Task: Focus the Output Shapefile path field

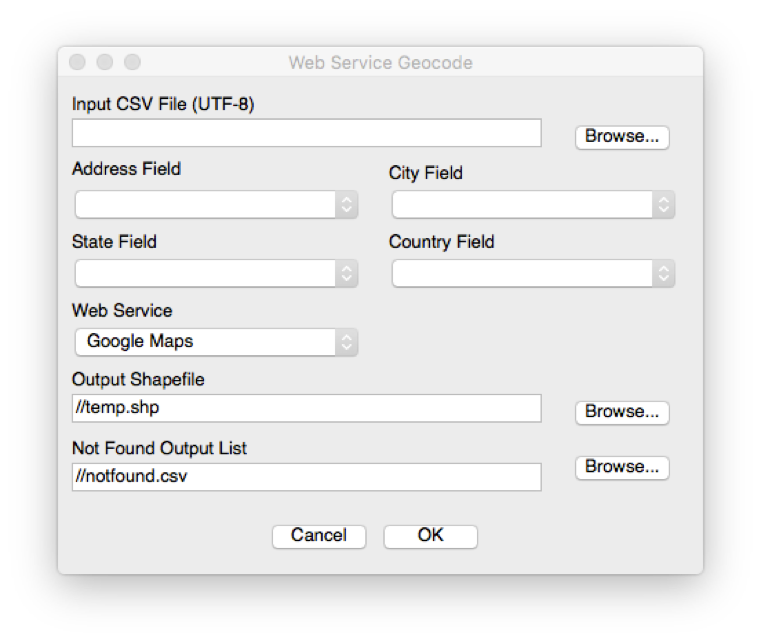Action: pos(306,408)
